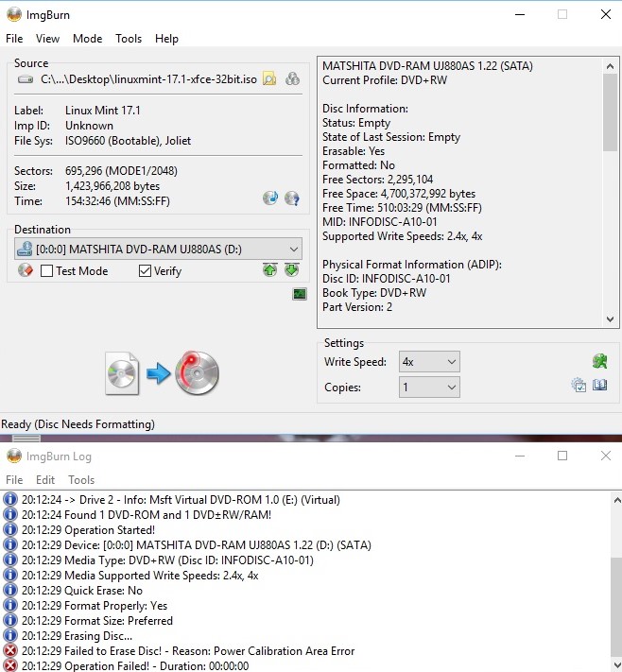Enable the Test Mode checkbox
Screen dimensions: 622x672
[x=46, y=271]
